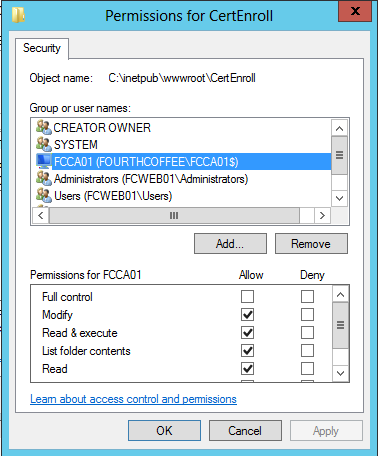Click the Add... button
Image resolution: width=378 pixels, height=456 pixels.
pyautogui.click(x=230, y=244)
